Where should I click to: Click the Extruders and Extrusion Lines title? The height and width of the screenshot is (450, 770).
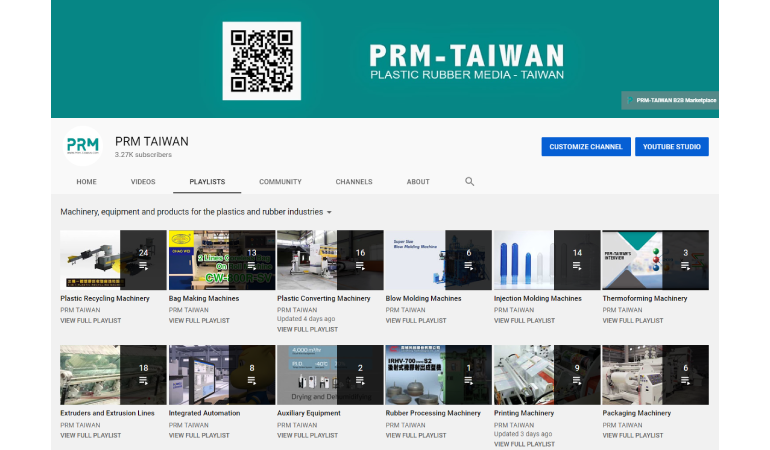coord(108,413)
